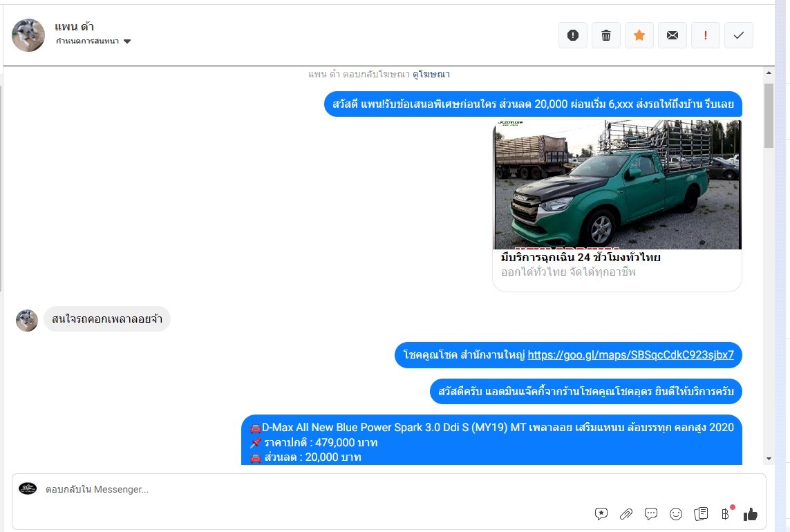The image size is (790, 532).
Task: Click the สวัสดีครับ แอดมินแจ็คกี้ message
Action: pos(586,392)
